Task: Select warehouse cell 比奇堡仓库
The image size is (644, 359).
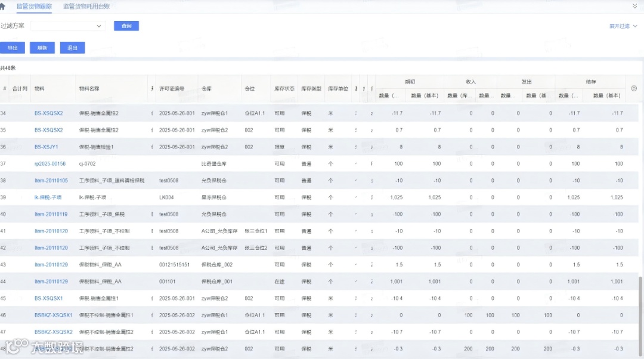Action: point(213,163)
